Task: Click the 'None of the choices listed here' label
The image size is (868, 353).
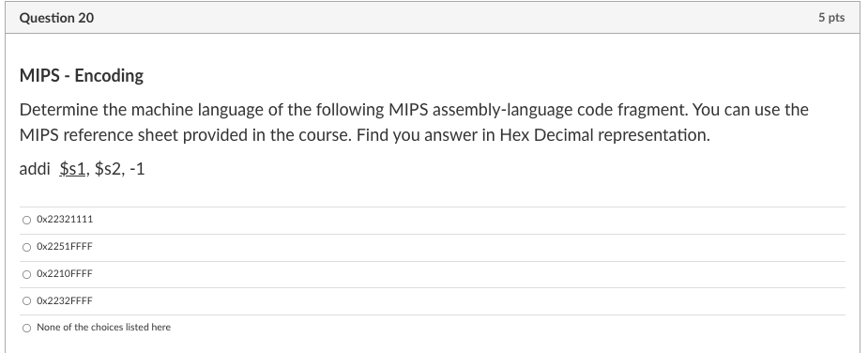Action: click(103, 328)
